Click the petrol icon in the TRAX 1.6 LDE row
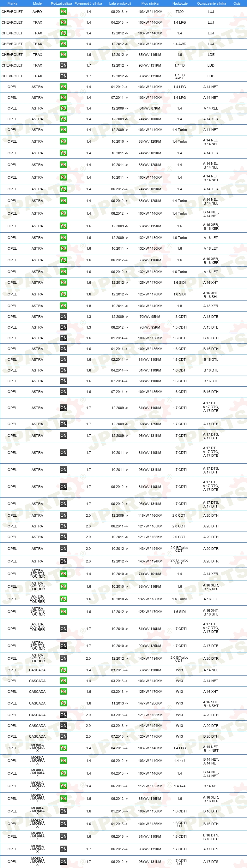247x868 pixels. (63, 55)
